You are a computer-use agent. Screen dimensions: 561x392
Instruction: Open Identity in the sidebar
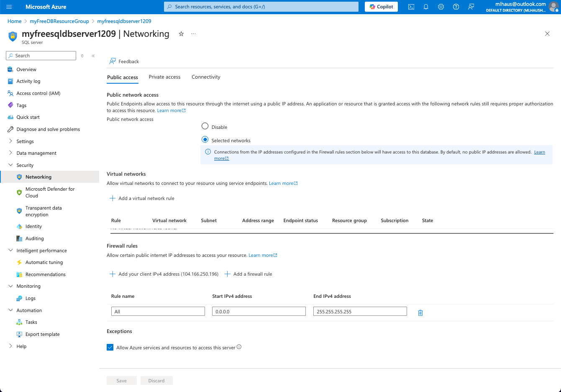33,226
